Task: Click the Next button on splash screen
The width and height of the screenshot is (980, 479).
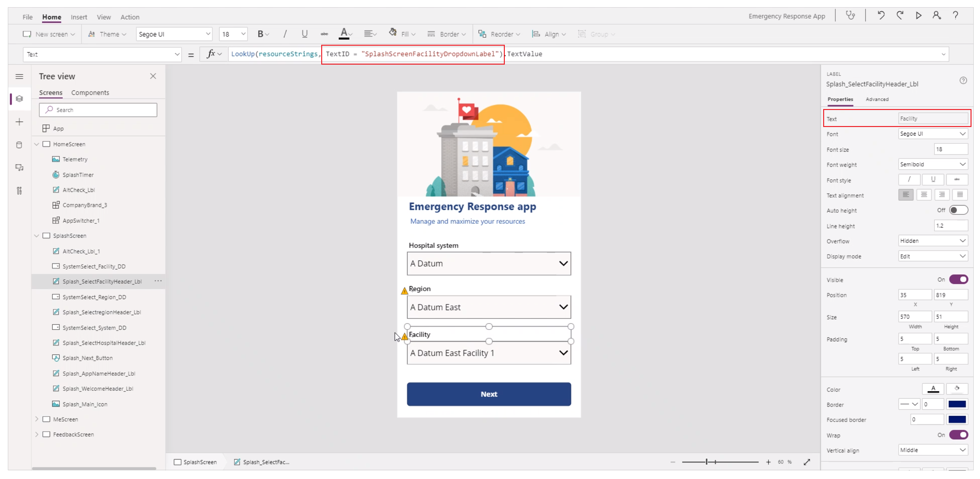Action: click(489, 394)
